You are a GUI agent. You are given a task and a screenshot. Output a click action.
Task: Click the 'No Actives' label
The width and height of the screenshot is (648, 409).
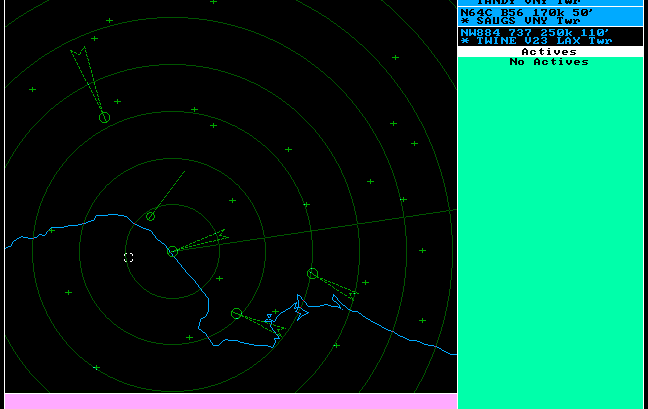coord(549,62)
